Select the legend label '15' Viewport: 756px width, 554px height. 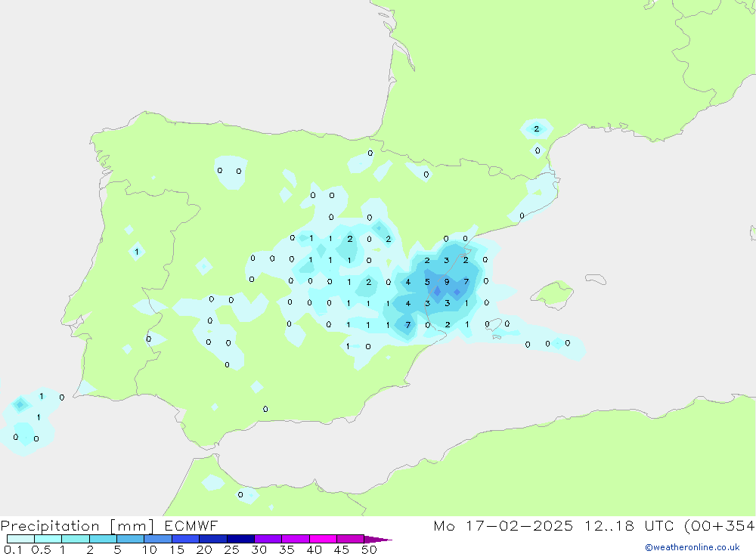coord(177,549)
